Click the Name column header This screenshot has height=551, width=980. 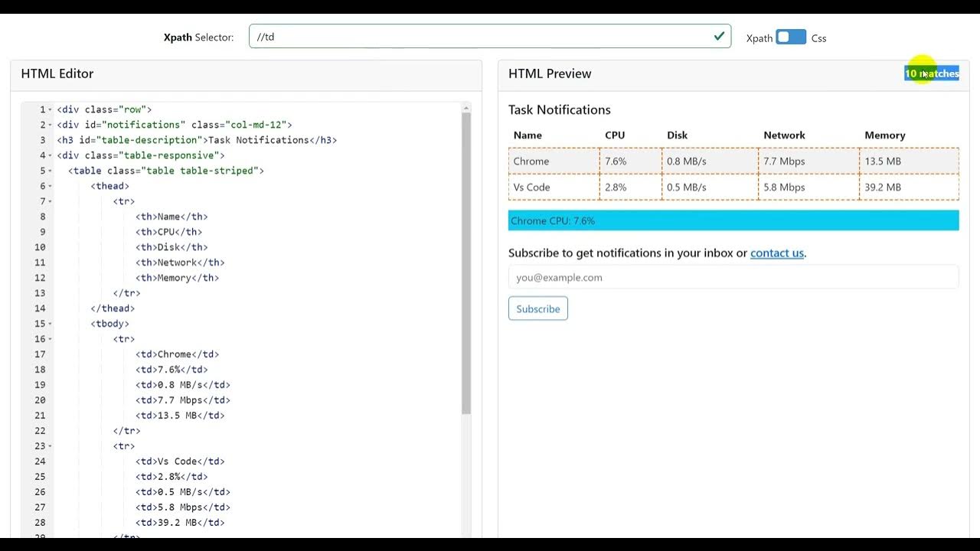[x=528, y=135]
